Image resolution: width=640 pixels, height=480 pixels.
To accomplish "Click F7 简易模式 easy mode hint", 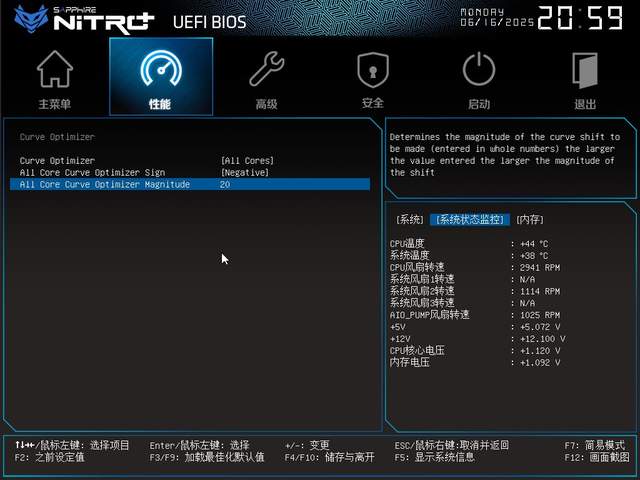I will pyautogui.click(x=595, y=445).
